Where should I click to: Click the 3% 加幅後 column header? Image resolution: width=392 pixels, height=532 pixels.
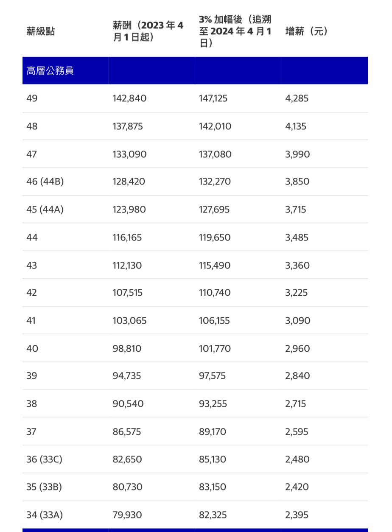(x=235, y=31)
